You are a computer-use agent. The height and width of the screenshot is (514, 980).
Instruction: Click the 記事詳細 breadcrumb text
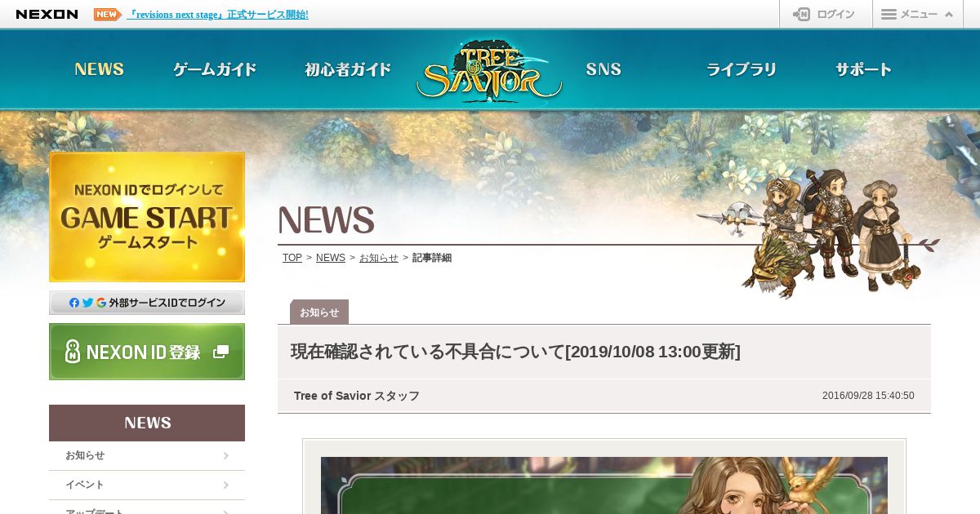[432, 258]
